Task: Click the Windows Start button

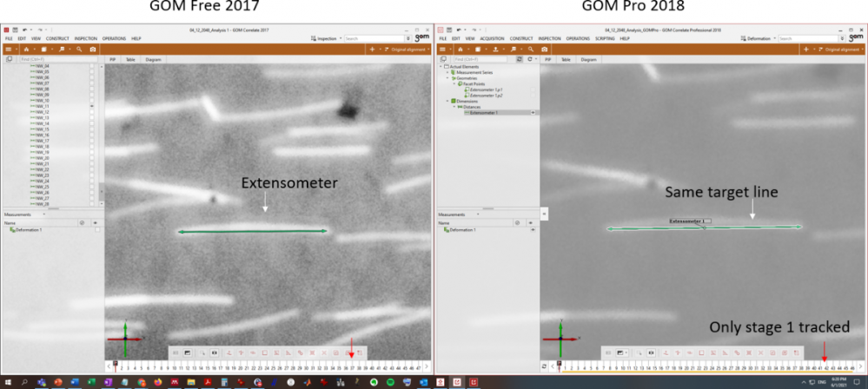Action: 9,382
